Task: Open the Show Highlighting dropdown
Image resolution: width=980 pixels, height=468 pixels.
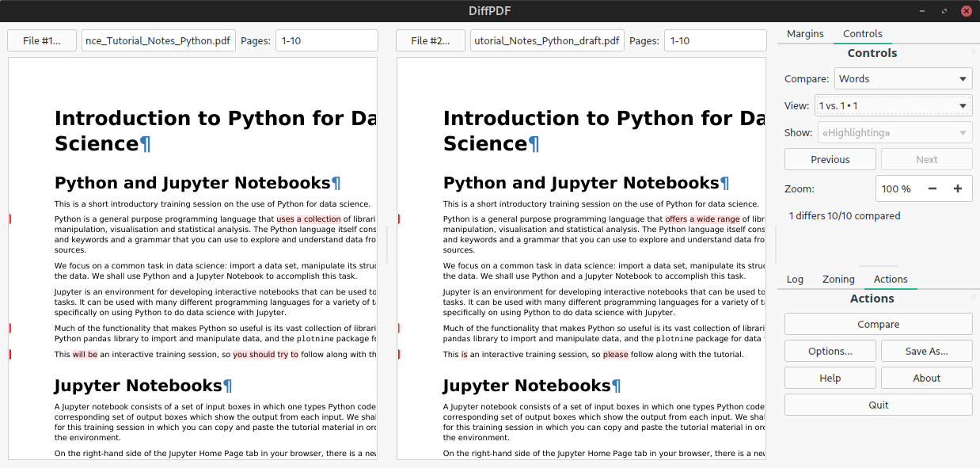Action: 895,132
